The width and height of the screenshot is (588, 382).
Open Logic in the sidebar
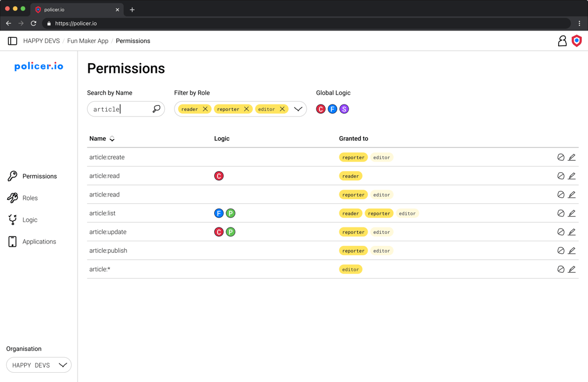(x=22, y=219)
